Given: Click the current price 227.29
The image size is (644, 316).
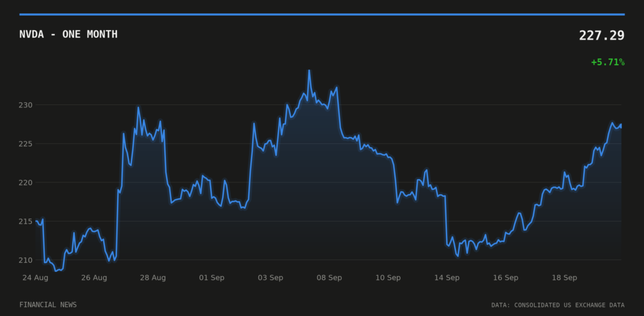Looking at the screenshot, I should [602, 36].
